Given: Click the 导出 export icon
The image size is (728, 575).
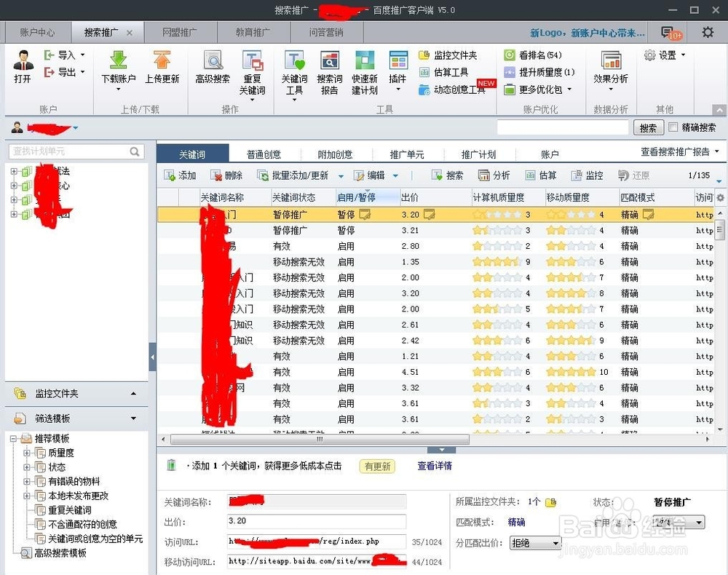Looking at the screenshot, I should tap(50, 72).
